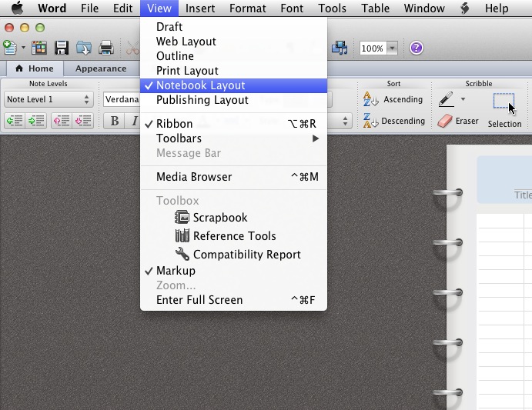
Task: Click the Open folder toolbar icon
Action: pos(83,48)
